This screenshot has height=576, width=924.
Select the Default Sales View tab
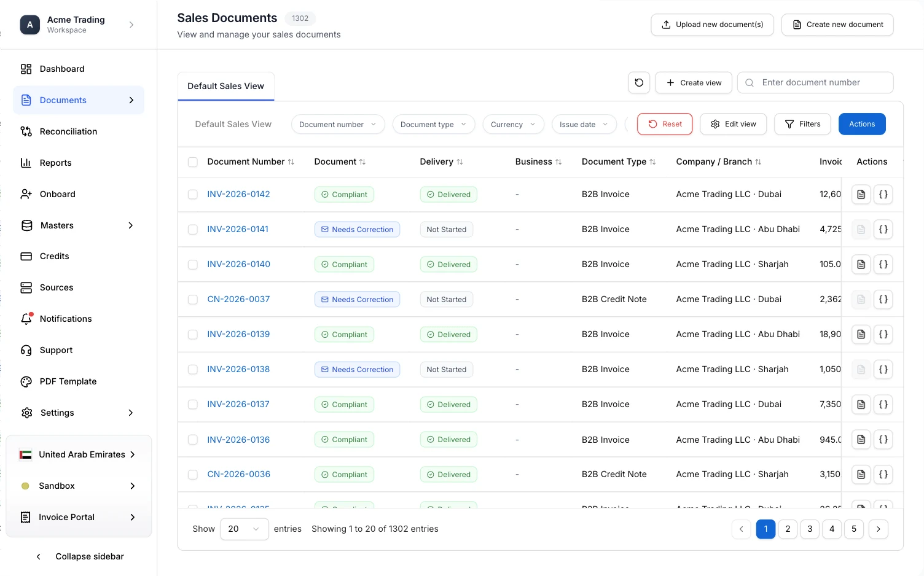click(226, 87)
